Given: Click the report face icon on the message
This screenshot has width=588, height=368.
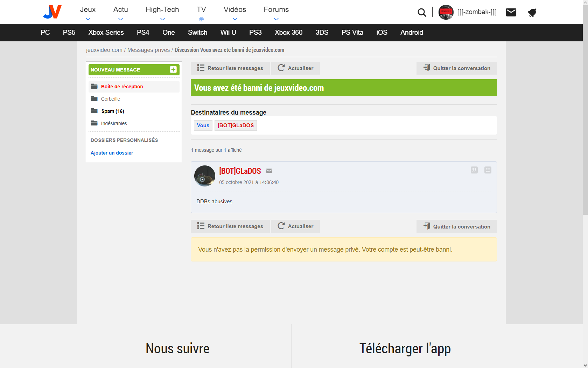Looking at the screenshot, I should [x=488, y=170].
